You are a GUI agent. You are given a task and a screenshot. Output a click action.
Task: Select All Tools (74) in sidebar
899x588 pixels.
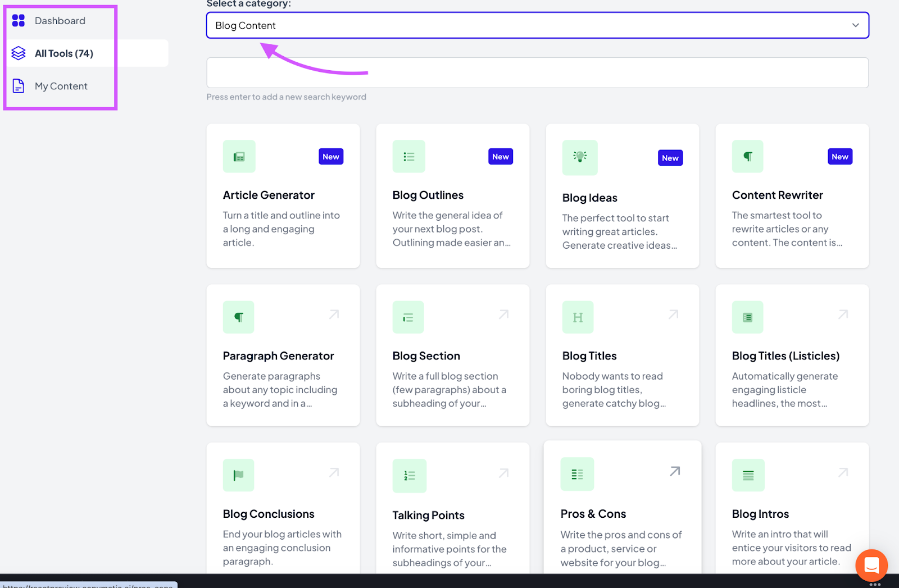click(x=63, y=53)
